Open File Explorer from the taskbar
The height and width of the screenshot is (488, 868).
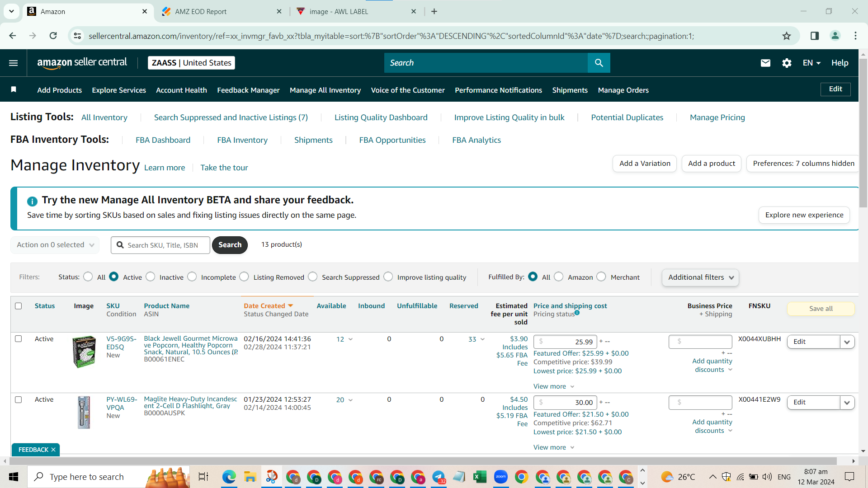pos(250,477)
